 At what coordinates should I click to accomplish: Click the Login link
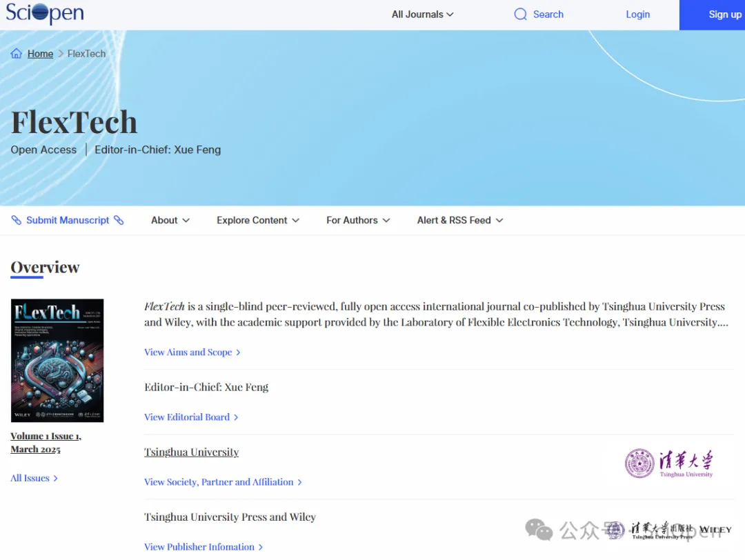pyautogui.click(x=637, y=14)
